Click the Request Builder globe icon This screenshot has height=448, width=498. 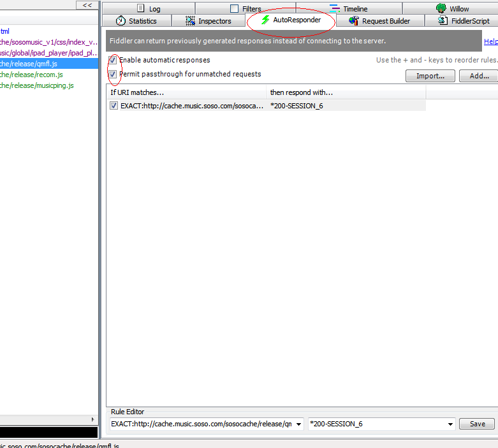(354, 20)
